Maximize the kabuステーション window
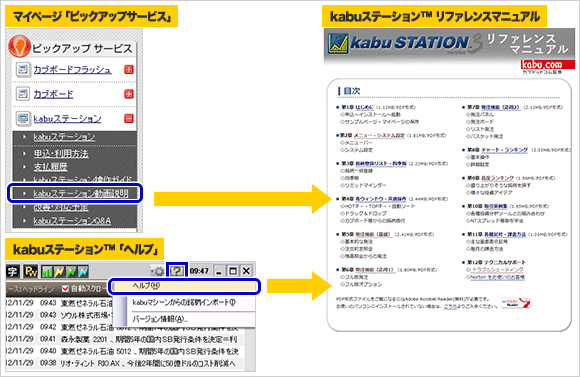580x377 pixels. tap(233, 271)
